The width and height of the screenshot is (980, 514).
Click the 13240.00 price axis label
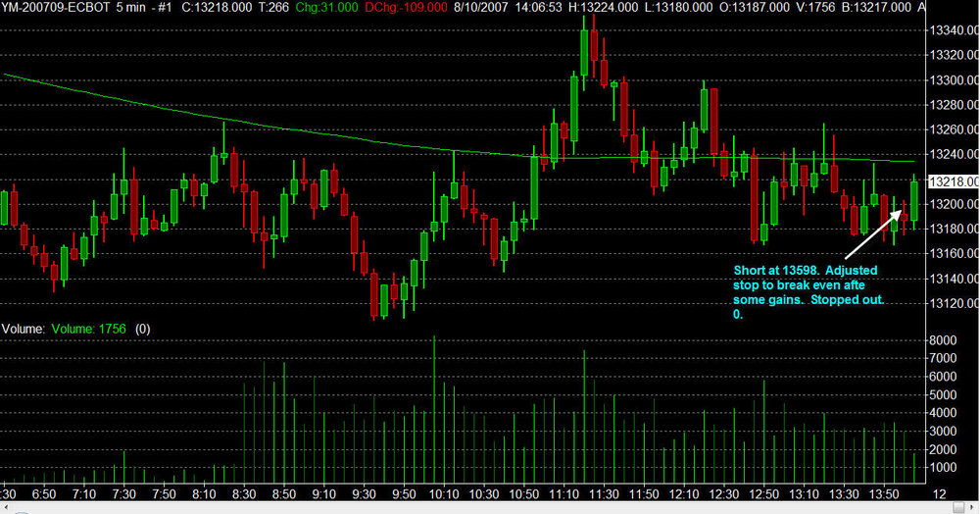955,154
